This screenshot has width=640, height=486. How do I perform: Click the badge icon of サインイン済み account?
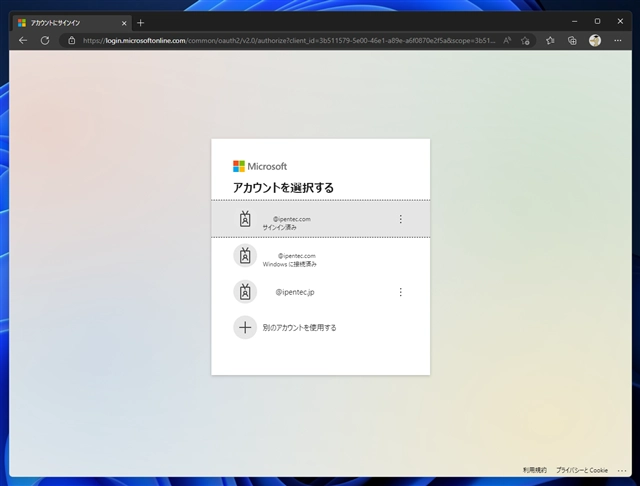[245, 219]
